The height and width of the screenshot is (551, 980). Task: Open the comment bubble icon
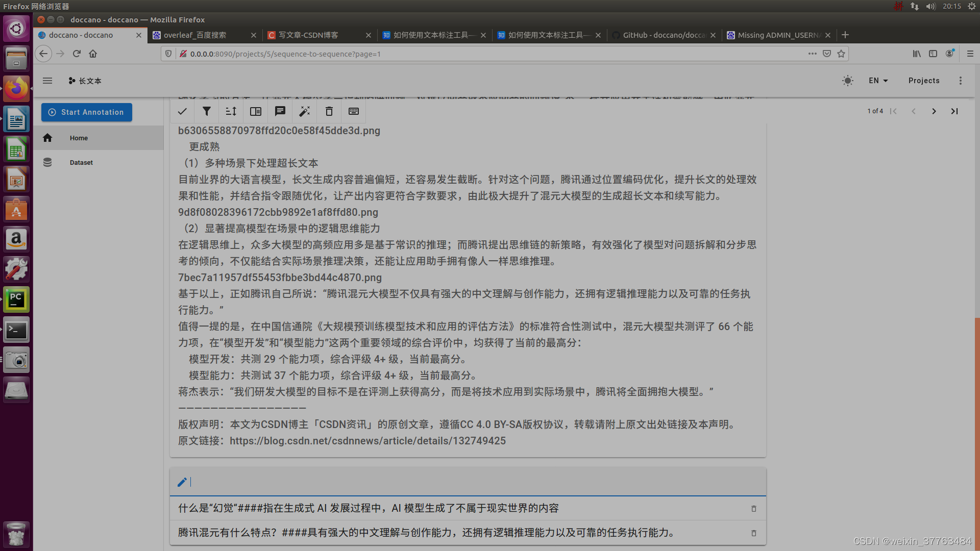[x=280, y=111]
